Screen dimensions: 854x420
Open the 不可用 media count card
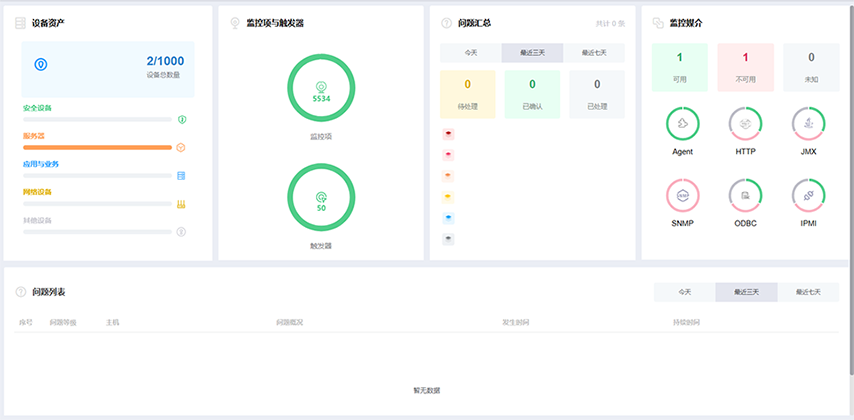tap(746, 68)
